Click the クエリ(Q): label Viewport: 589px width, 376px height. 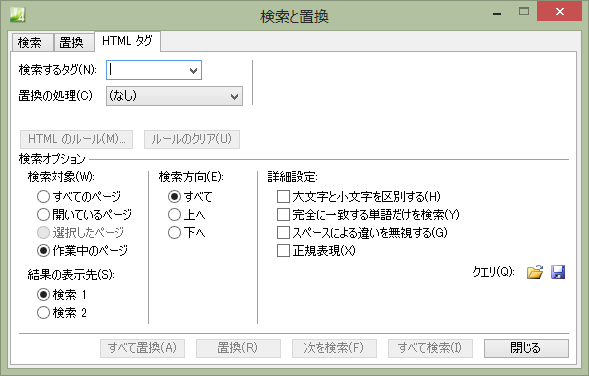click(493, 272)
